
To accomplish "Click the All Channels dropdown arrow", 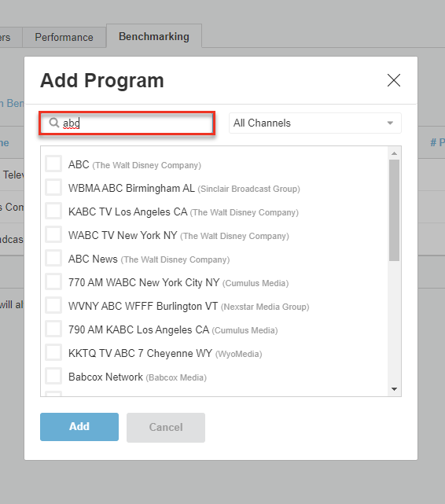I will pos(390,123).
